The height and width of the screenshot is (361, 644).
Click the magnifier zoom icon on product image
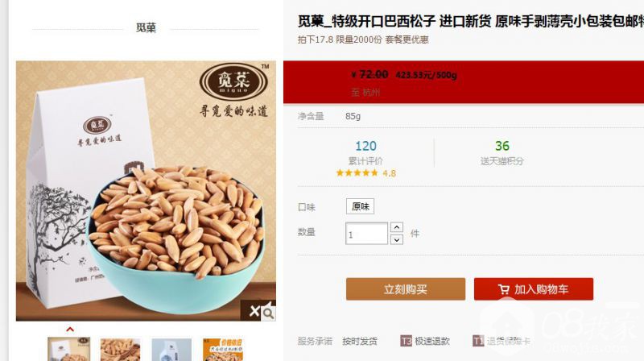tap(269, 313)
